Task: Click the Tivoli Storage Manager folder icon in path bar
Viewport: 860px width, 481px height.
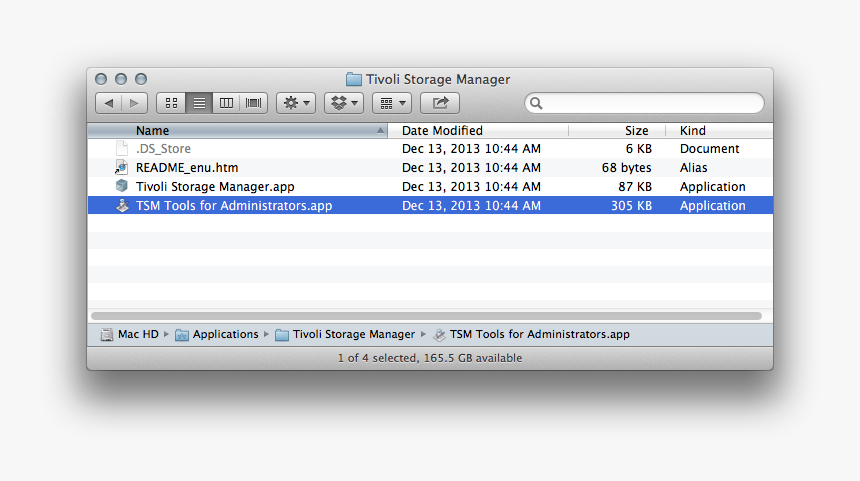Action: [x=282, y=335]
